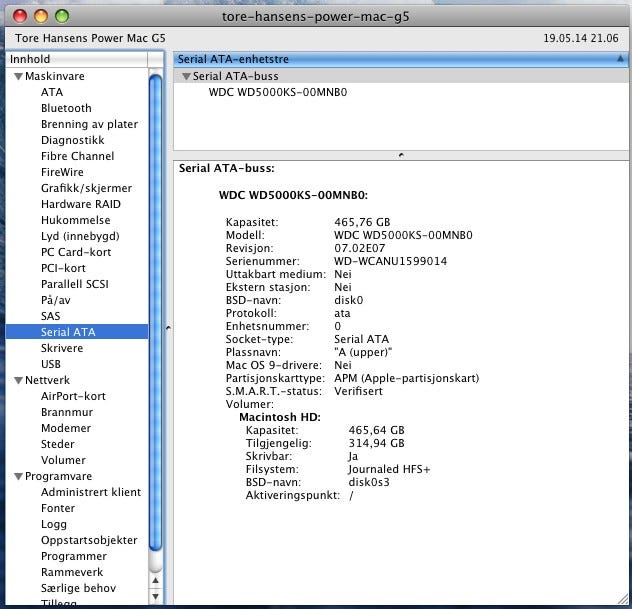Viewport: 632px width, 609px height.
Task: Collapse the Serial ATA-buss disclosure triangle
Action: pos(186,76)
